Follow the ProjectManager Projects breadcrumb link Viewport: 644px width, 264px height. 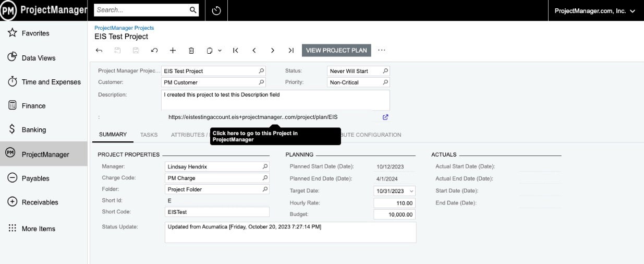124,28
